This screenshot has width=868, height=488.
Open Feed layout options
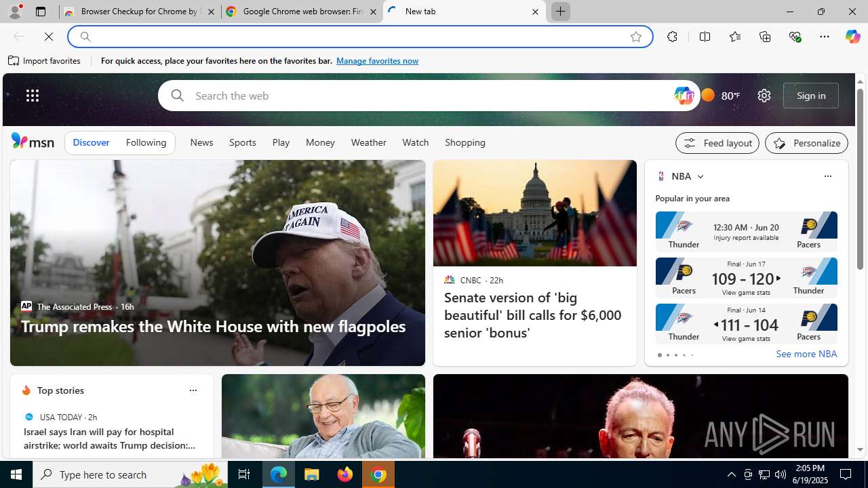click(x=717, y=143)
